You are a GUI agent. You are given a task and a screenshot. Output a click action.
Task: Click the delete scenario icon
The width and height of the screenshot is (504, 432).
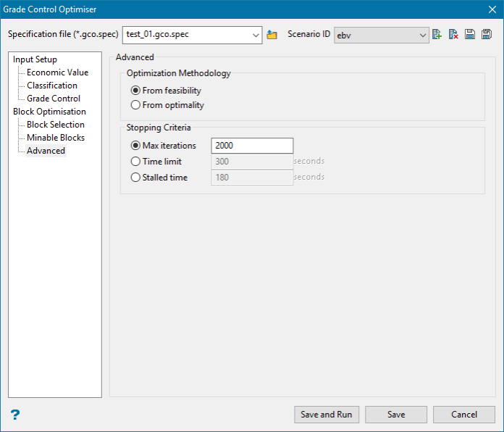(453, 34)
